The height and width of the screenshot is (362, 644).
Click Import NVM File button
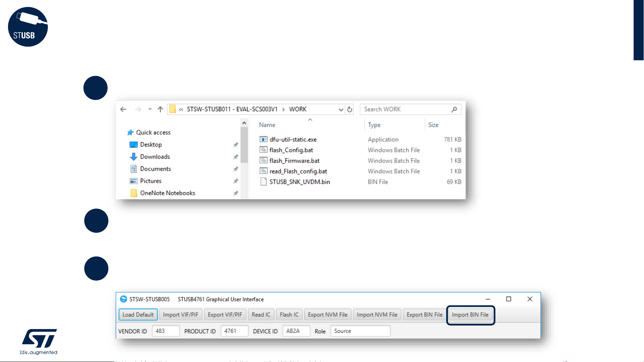point(377,315)
